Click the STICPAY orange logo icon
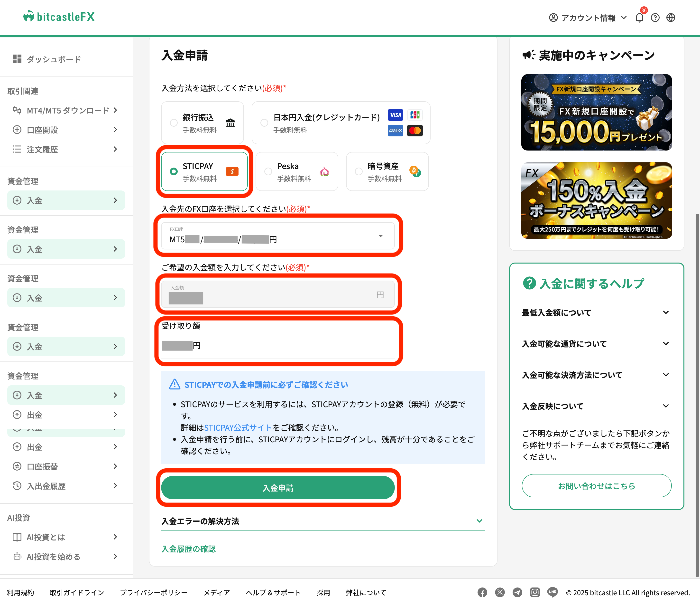700x606 pixels. click(232, 172)
